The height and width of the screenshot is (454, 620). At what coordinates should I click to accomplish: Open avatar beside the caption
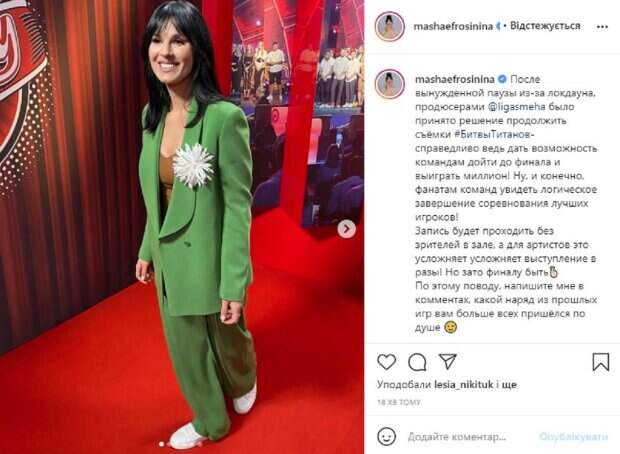click(x=389, y=84)
